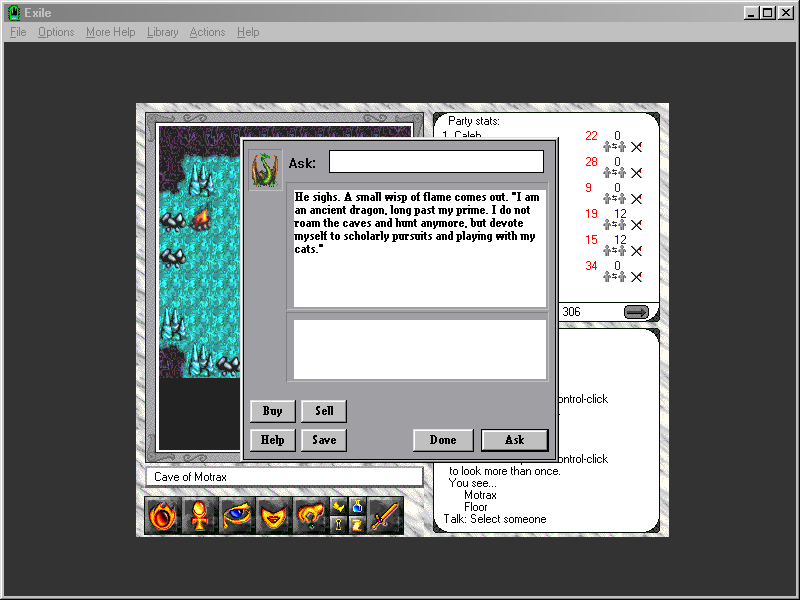Select the blue eye Look icon
800x600 pixels.
[x=237, y=515]
